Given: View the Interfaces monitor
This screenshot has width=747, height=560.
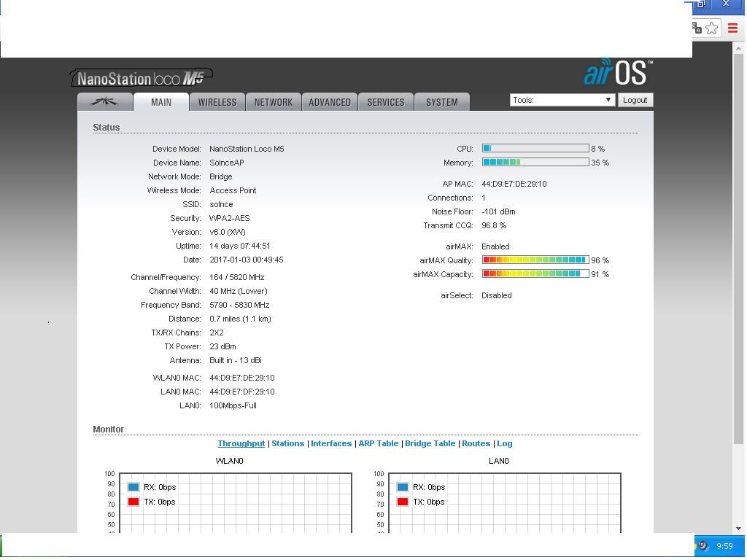Looking at the screenshot, I should click(x=331, y=443).
